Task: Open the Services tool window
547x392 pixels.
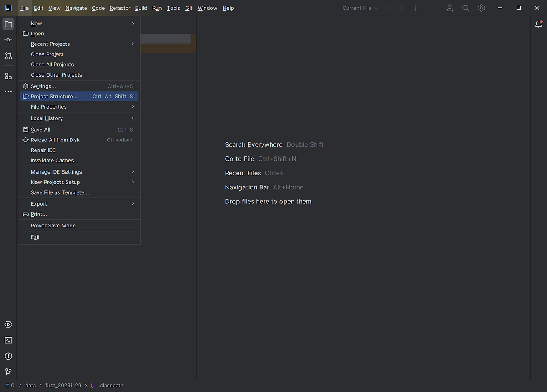Action: (8, 324)
